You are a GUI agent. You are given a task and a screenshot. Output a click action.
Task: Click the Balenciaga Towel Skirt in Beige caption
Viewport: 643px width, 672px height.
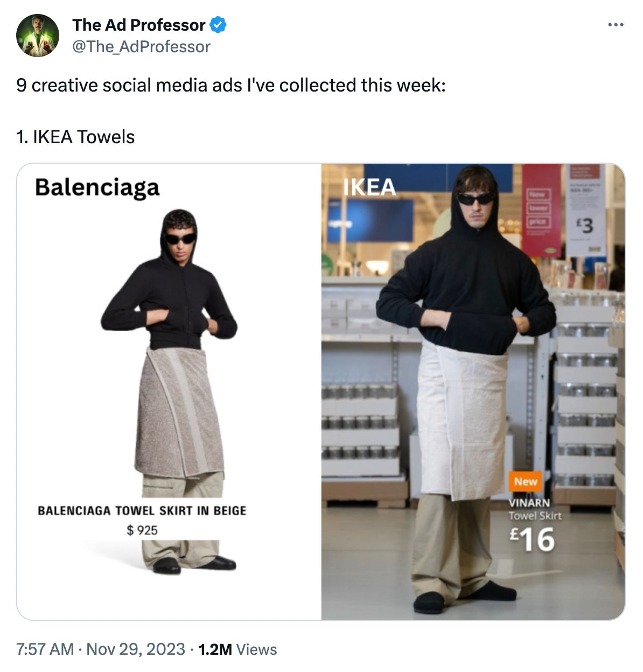point(142,510)
